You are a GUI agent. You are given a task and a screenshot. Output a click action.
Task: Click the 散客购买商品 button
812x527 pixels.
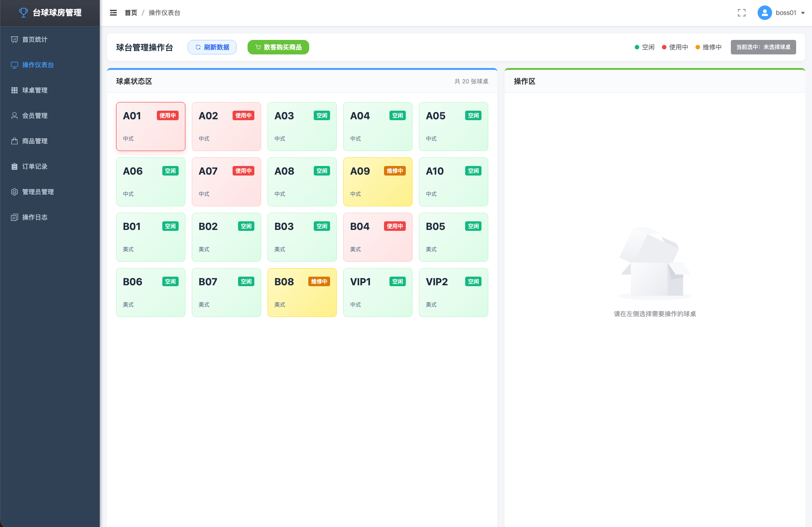(x=278, y=47)
